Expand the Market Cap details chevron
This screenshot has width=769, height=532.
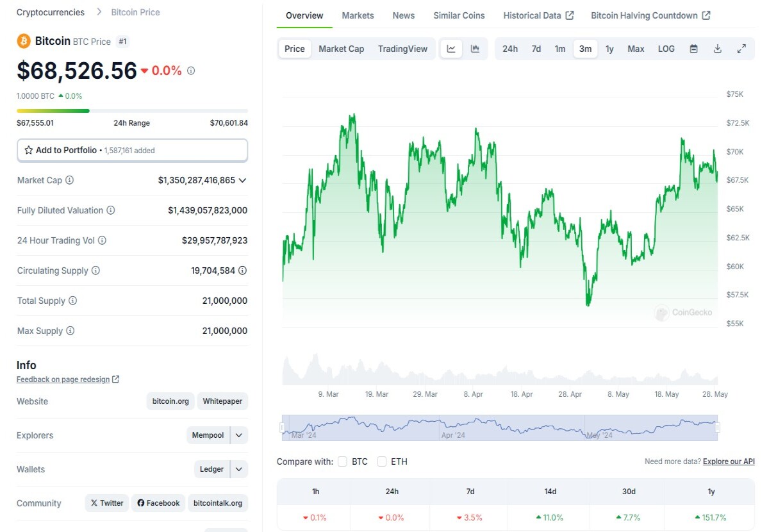tap(242, 180)
